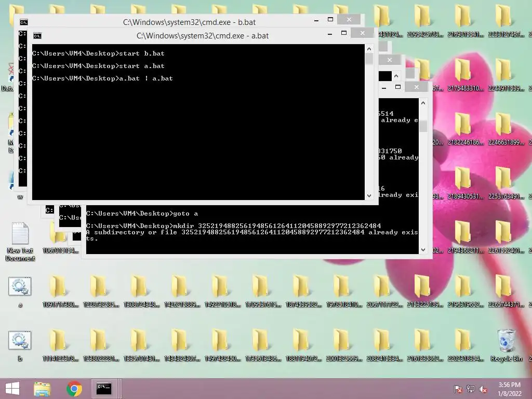Select folder starting with 2169816541
This screenshot has width=532, height=399.
click(465, 21)
